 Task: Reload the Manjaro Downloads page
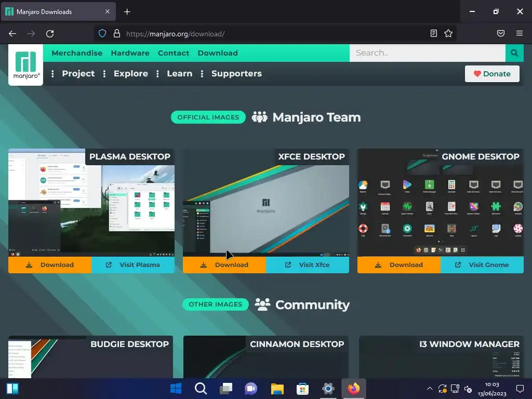coord(50,34)
